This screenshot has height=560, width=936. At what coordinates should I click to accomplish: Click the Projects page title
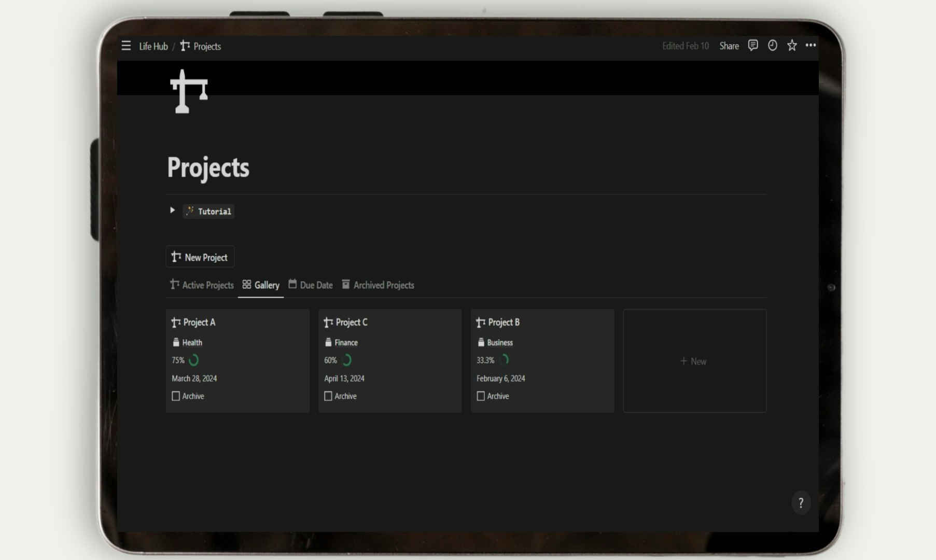tap(208, 167)
